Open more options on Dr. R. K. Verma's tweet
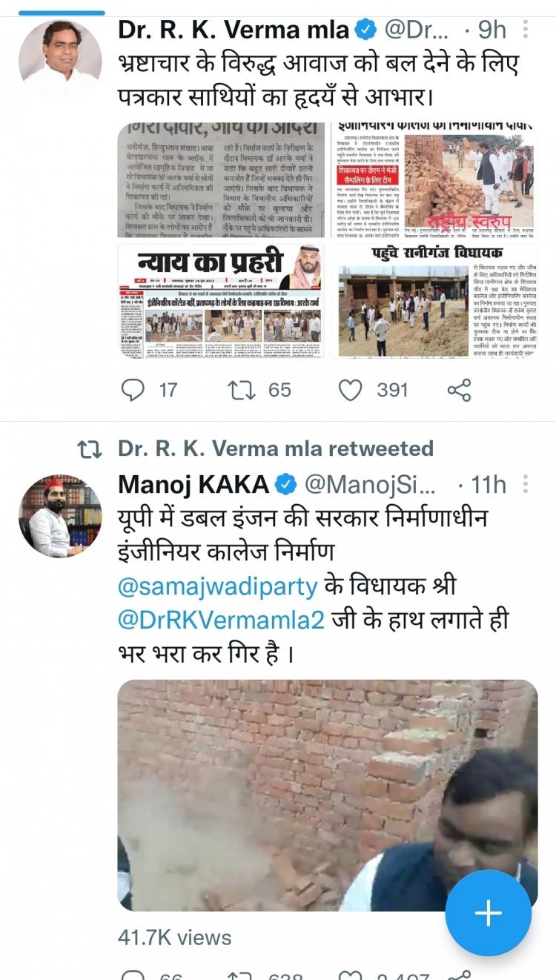This screenshot has width=556, height=980. (525, 30)
